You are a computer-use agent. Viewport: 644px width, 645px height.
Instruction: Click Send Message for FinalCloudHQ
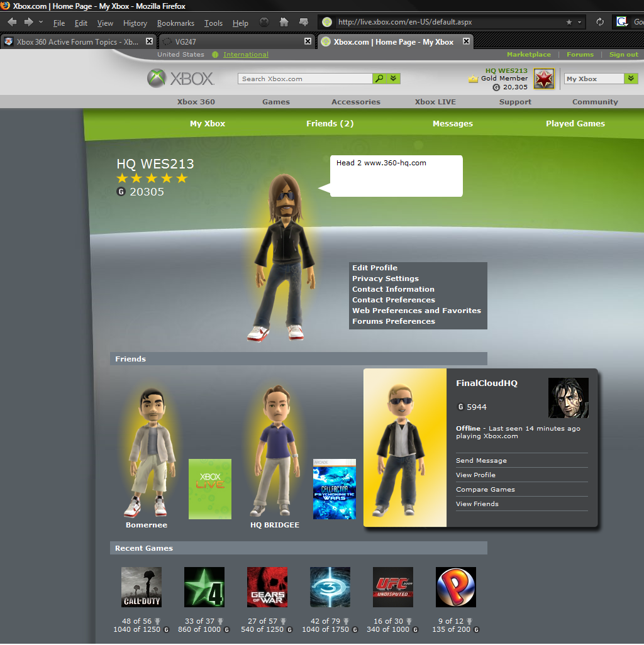pos(481,461)
